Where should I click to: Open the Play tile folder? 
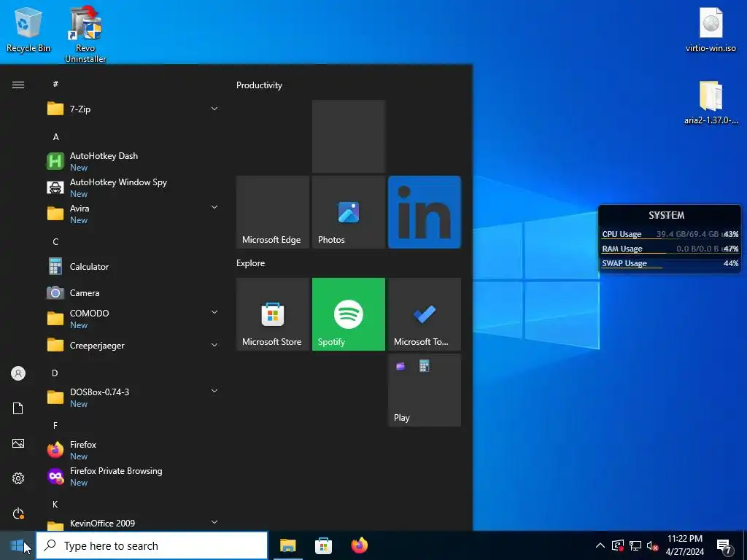[x=425, y=390]
